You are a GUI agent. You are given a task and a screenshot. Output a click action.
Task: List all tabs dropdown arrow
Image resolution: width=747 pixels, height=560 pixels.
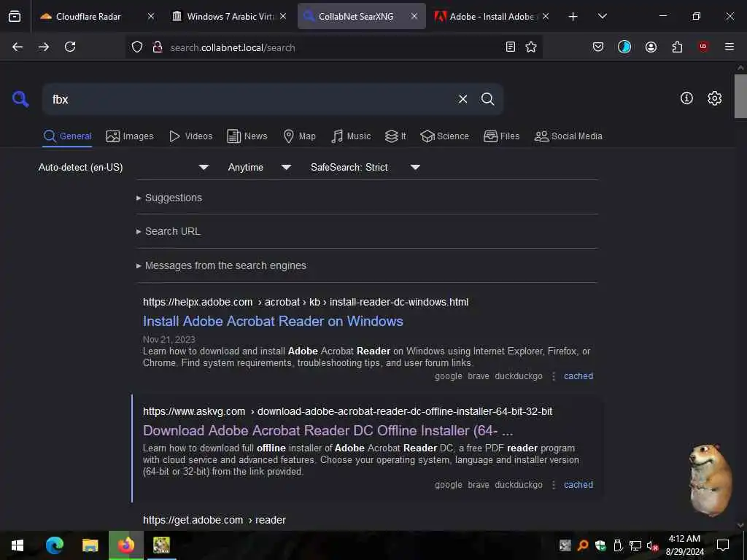(602, 16)
